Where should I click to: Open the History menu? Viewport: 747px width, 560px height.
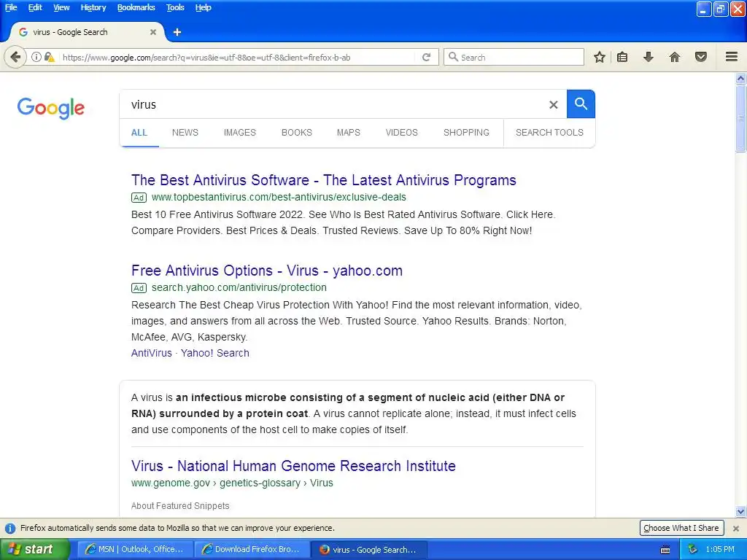point(93,7)
